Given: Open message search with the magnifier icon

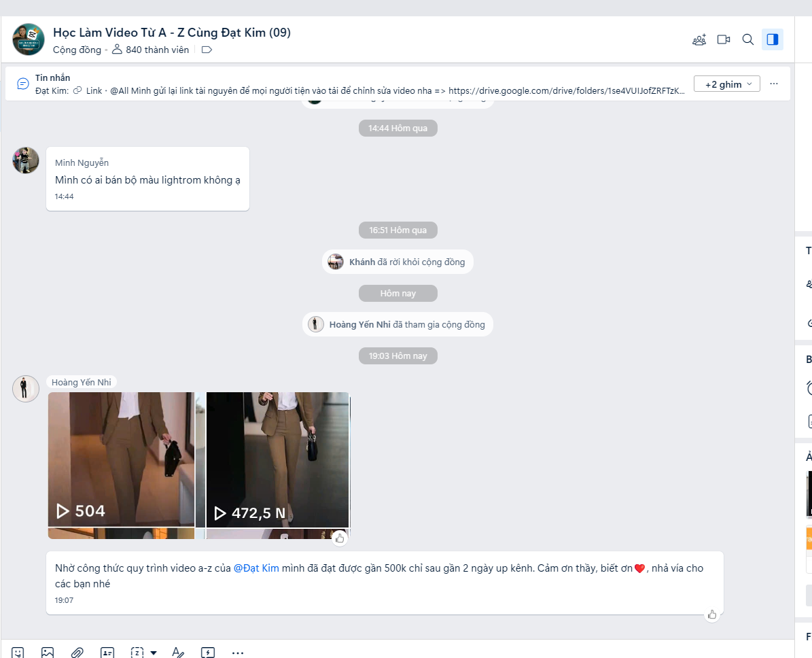Looking at the screenshot, I should (x=748, y=39).
